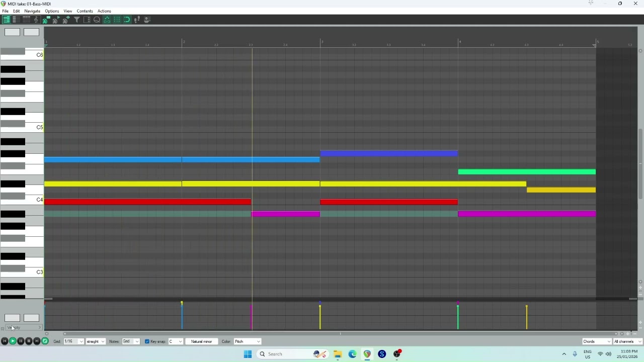Open volume control in system tray

(x=608, y=354)
